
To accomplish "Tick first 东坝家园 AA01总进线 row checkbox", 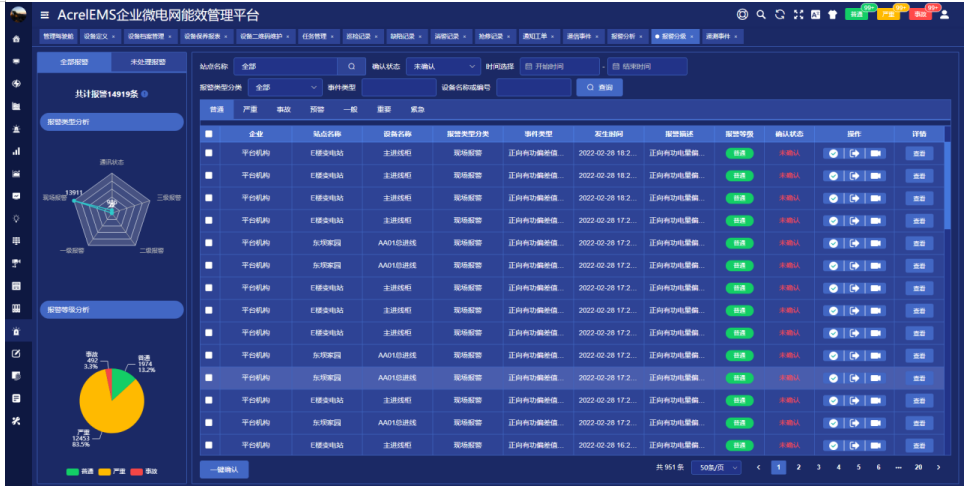I will click(209, 242).
